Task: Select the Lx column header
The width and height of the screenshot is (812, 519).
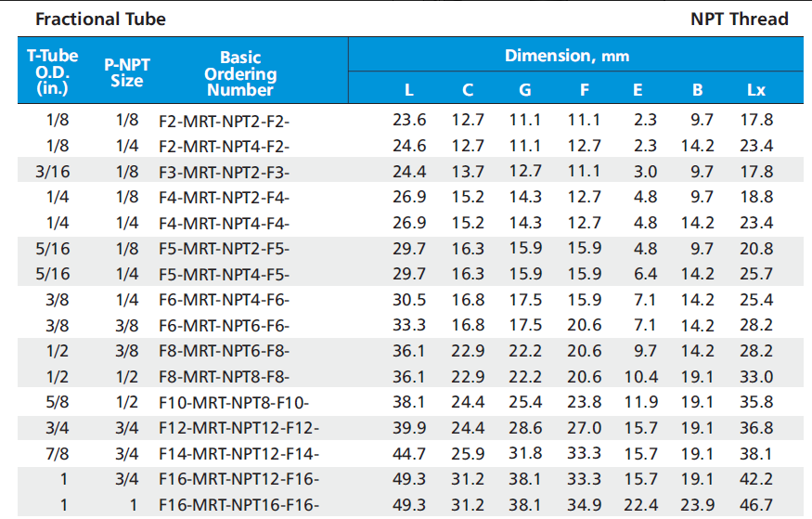Action: [x=756, y=90]
